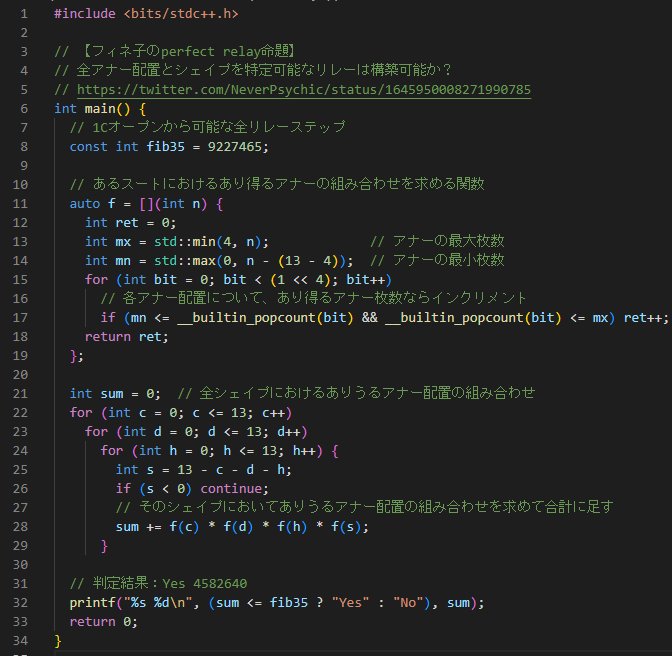Click the 'int main() {' text
Screen dimensions: 672x656
point(100,109)
